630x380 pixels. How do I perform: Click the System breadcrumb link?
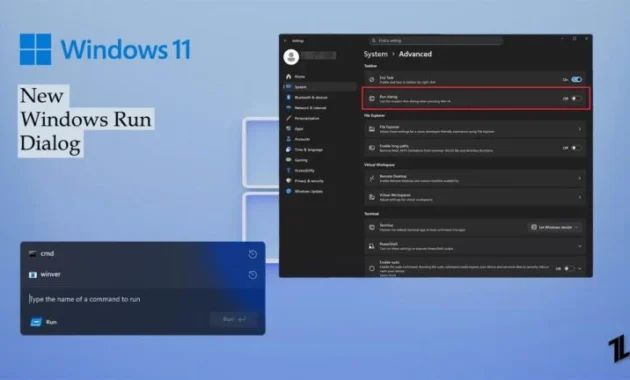point(376,54)
